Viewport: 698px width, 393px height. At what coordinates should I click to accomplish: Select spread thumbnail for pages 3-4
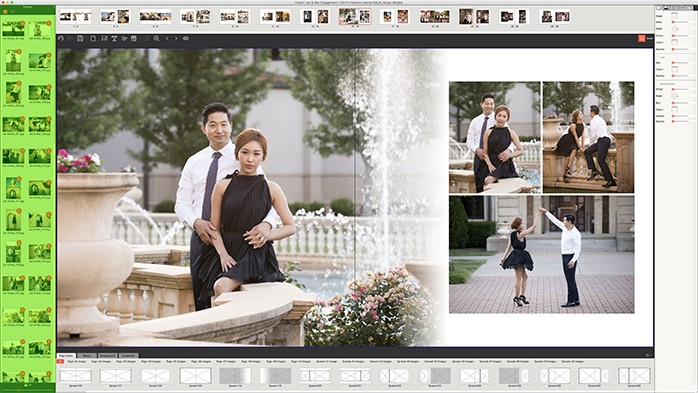[115, 17]
